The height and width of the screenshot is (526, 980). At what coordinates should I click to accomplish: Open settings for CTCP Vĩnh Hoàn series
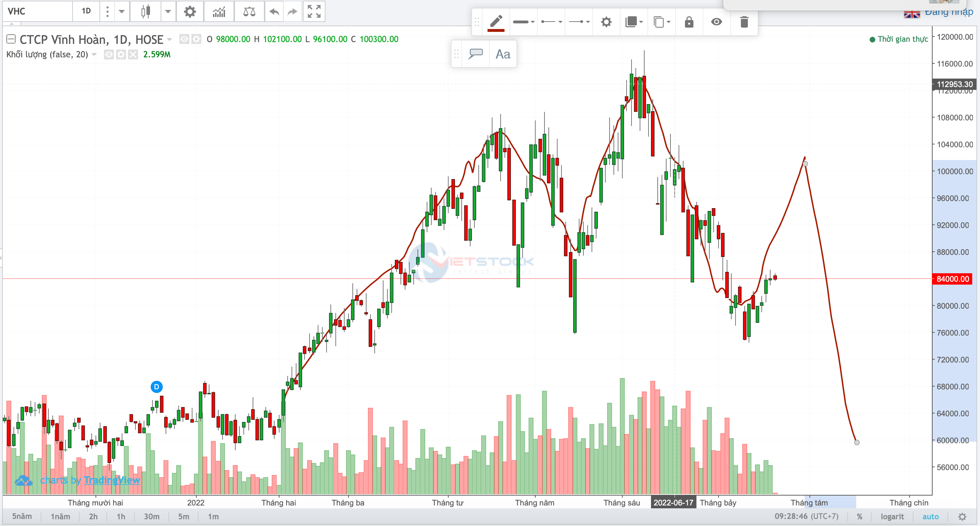(x=196, y=39)
